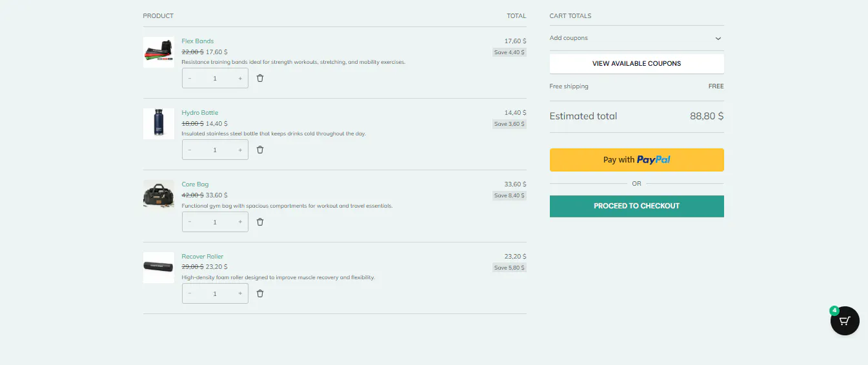Click the Estimated total value 88,80 $

coord(707,116)
